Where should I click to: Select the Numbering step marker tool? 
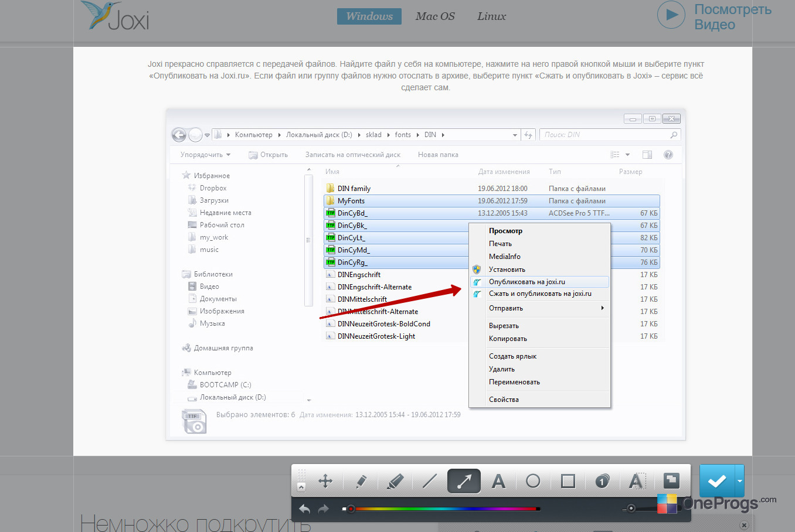pos(602,481)
